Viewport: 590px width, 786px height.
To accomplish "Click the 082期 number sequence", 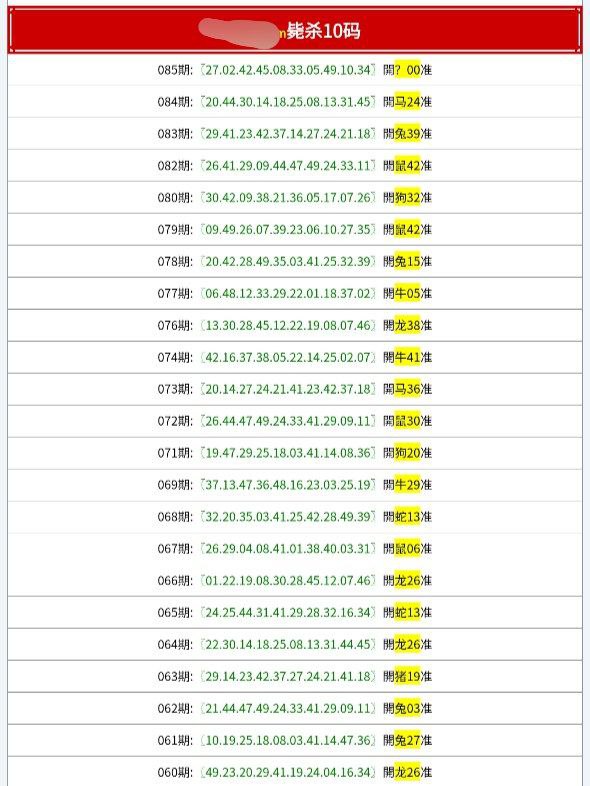I will click(x=288, y=165).
